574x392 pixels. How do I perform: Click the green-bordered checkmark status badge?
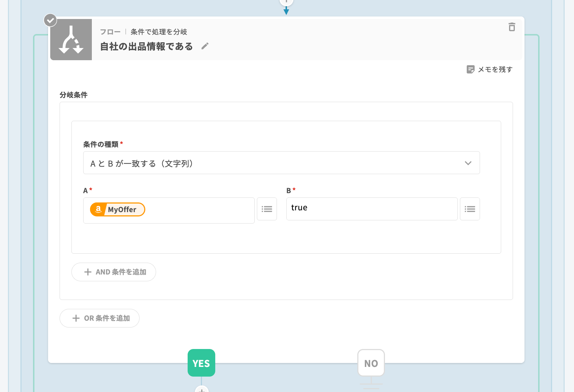pos(50,20)
